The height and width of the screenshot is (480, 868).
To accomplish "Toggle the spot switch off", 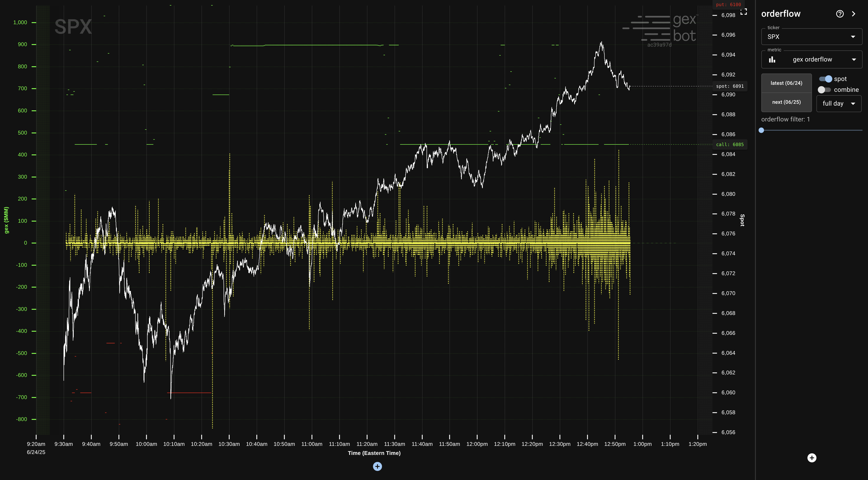I will pyautogui.click(x=826, y=79).
